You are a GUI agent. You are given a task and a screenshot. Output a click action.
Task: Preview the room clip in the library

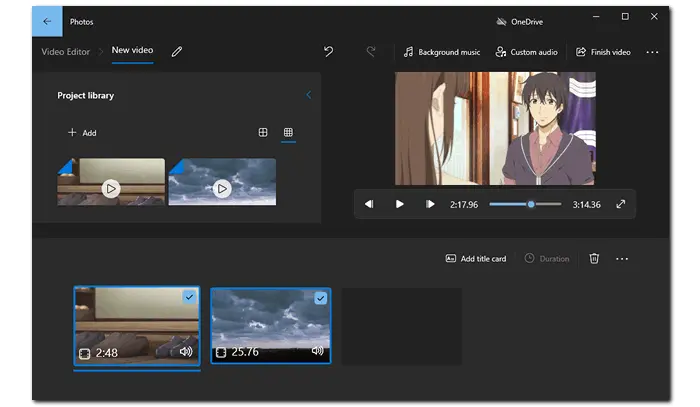(x=111, y=182)
